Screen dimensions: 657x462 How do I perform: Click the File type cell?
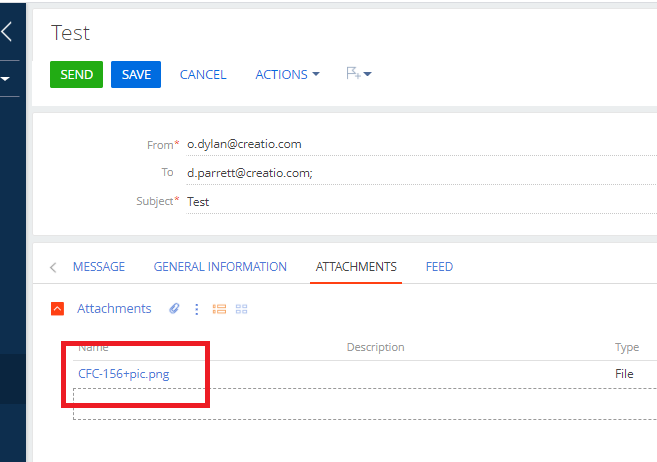tap(624, 374)
